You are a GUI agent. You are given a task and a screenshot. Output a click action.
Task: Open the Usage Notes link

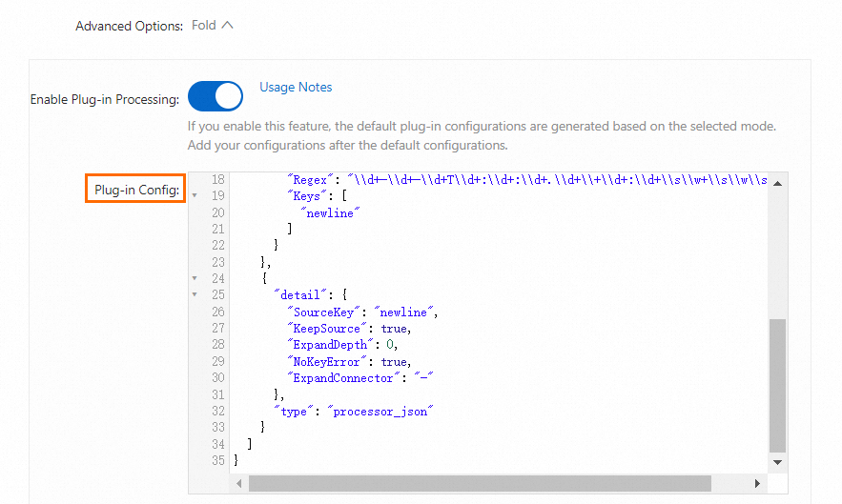[x=296, y=87]
